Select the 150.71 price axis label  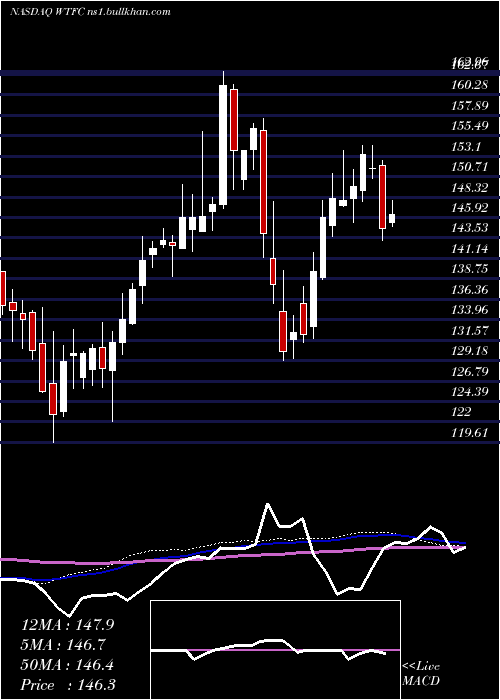tap(470, 167)
